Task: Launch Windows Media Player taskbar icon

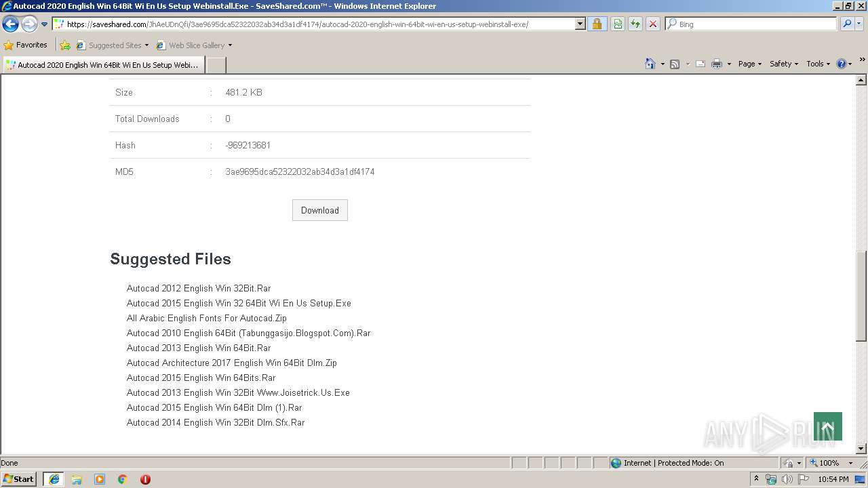Action: [100, 479]
